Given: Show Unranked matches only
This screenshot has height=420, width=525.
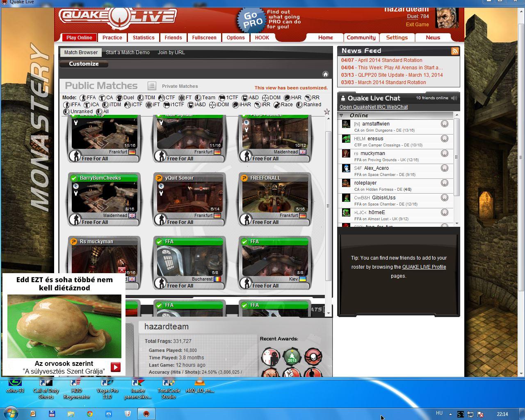Looking at the screenshot, I should click(x=78, y=112).
